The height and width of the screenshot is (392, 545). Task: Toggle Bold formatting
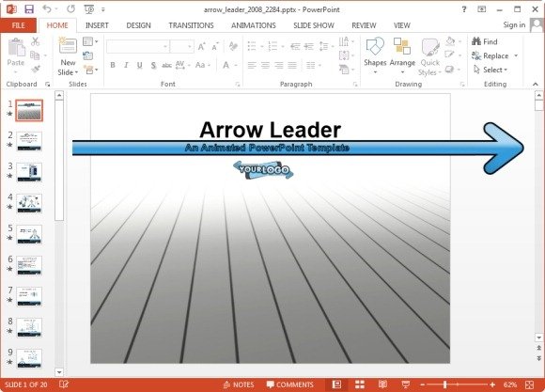tap(113, 65)
